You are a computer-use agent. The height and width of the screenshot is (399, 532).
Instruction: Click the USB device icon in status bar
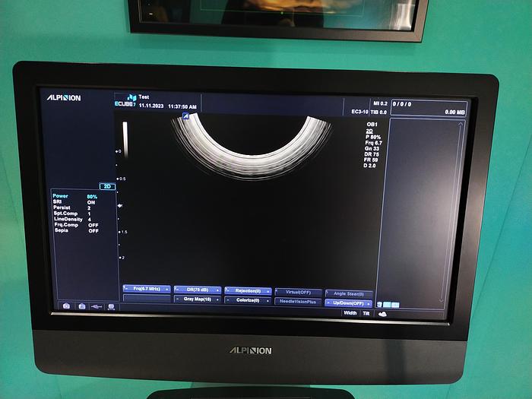click(x=96, y=306)
